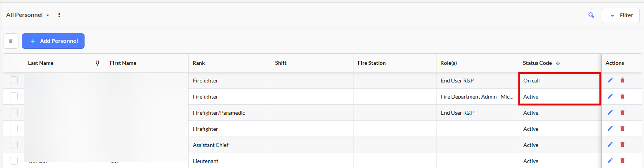Toggle the select-all checkbox in header
The image size is (644, 168).
tap(13, 63)
